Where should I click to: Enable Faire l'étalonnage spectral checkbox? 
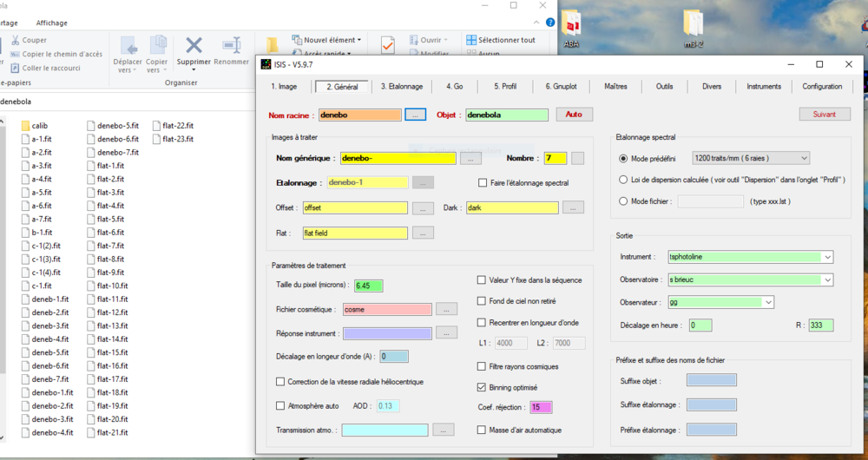(482, 182)
